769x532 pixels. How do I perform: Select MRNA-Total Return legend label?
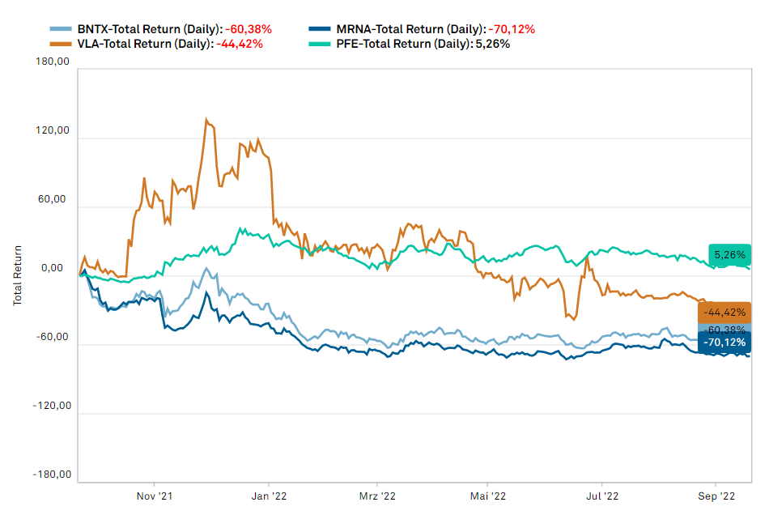tap(411, 29)
